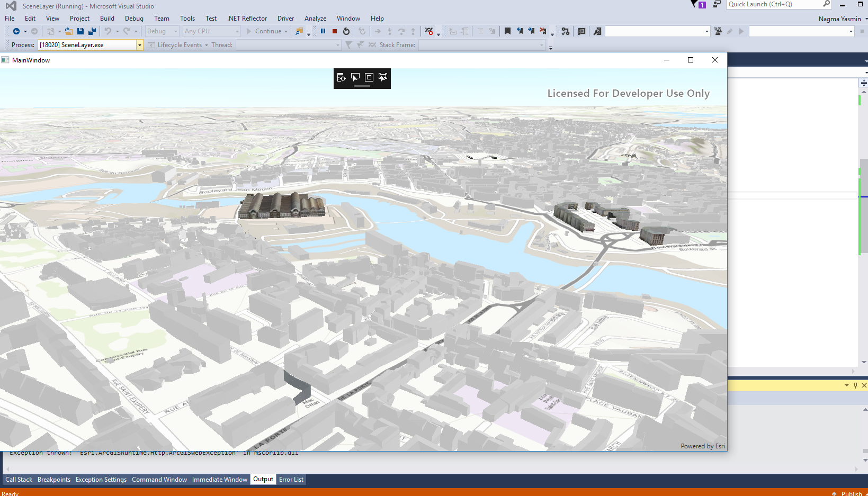Enable element selection in debug overlay

pyautogui.click(x=355, y=77)
